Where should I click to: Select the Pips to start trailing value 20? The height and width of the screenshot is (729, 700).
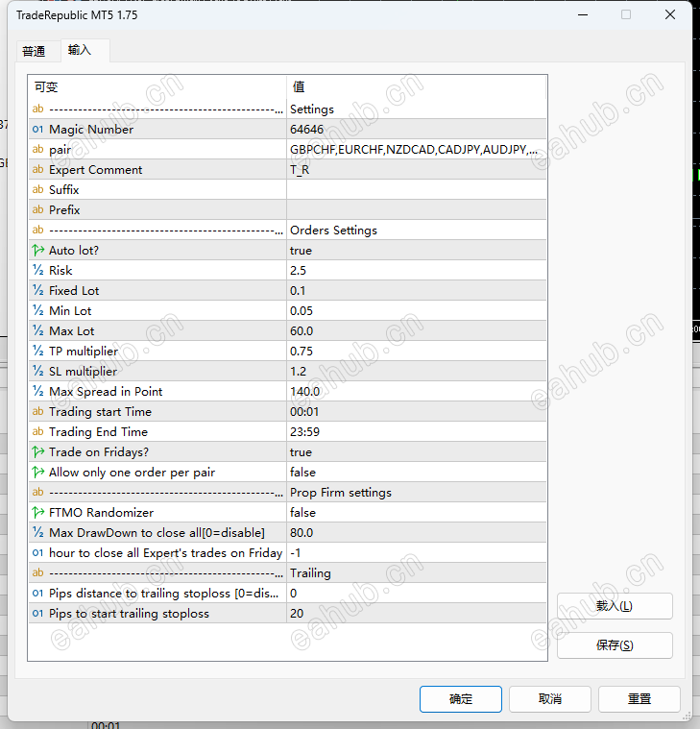pos(416,613)
